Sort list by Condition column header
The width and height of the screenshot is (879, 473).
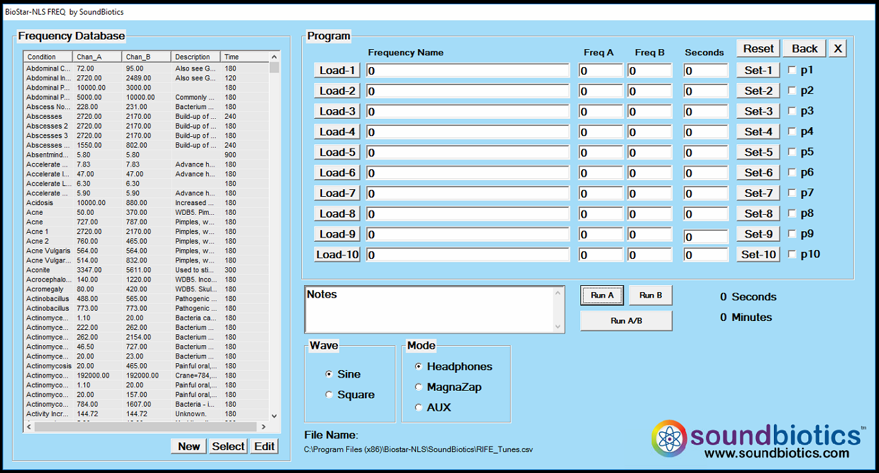47,57
